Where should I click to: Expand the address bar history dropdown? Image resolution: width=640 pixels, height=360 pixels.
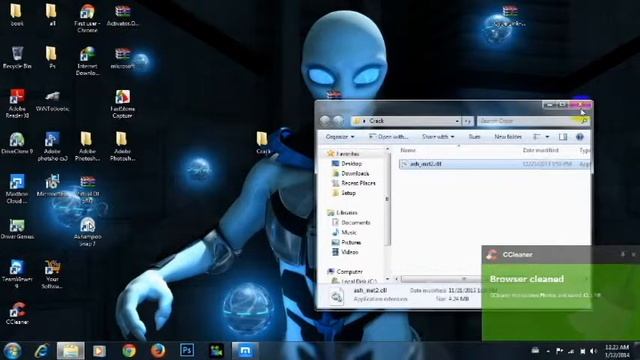pos(457,121)
